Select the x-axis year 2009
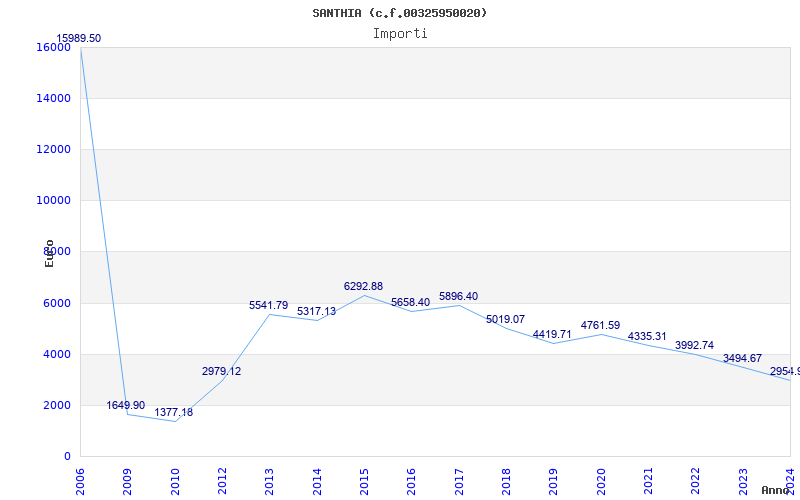Viewport: 800px width, 500px height. pyautogui.click(x=127, y=482)
